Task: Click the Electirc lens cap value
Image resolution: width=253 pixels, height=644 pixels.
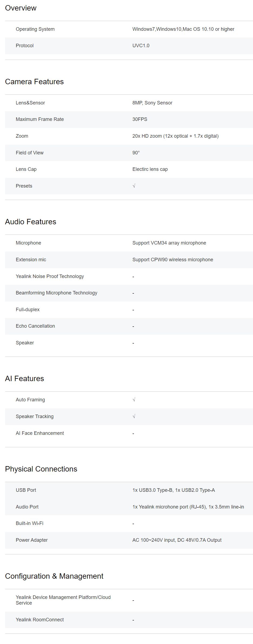Action: [150, 169]
